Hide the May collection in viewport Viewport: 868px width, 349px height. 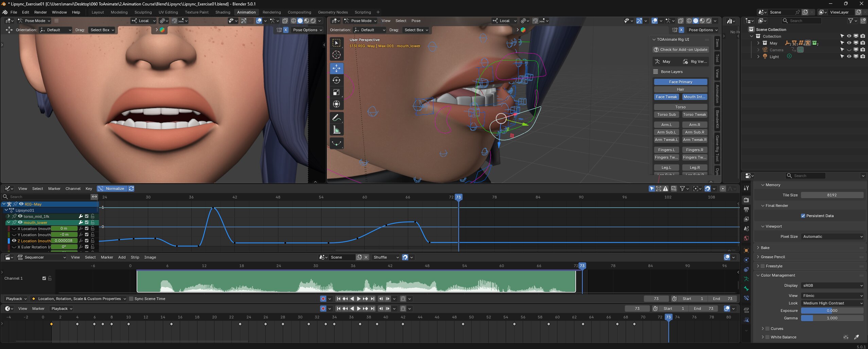(849, 43)
